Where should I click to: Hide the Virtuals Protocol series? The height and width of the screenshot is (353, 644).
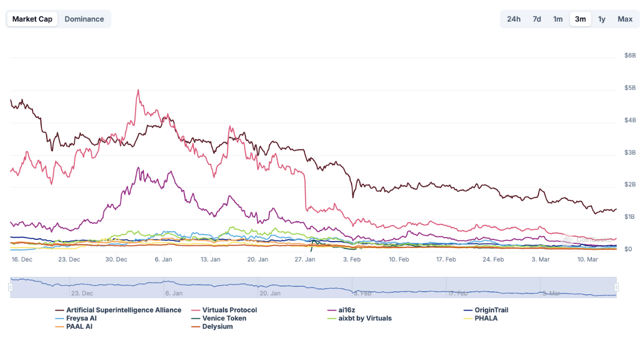(x=229, y=310)
